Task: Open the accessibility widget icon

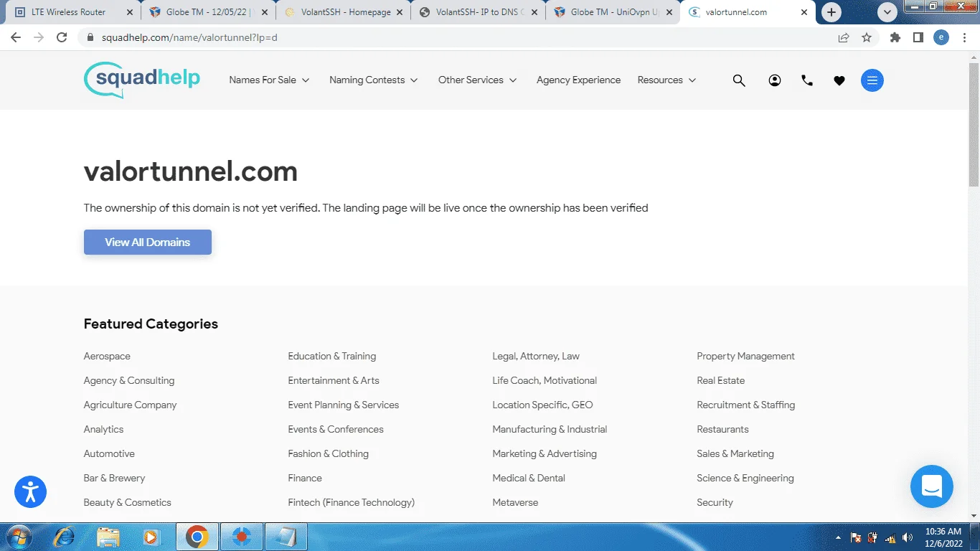Action: coord(30,491)
